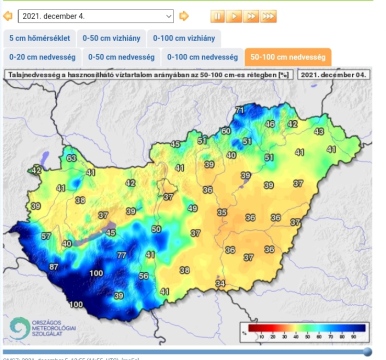Click the map title caption bar
The image size is (386, 360).
click(x=148, y=75)
